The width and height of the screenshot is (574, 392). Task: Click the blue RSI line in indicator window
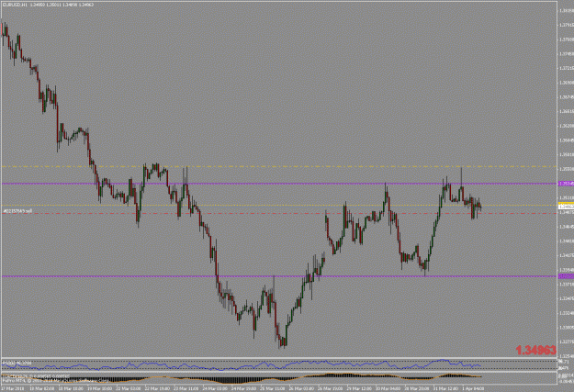coord(242,365)
